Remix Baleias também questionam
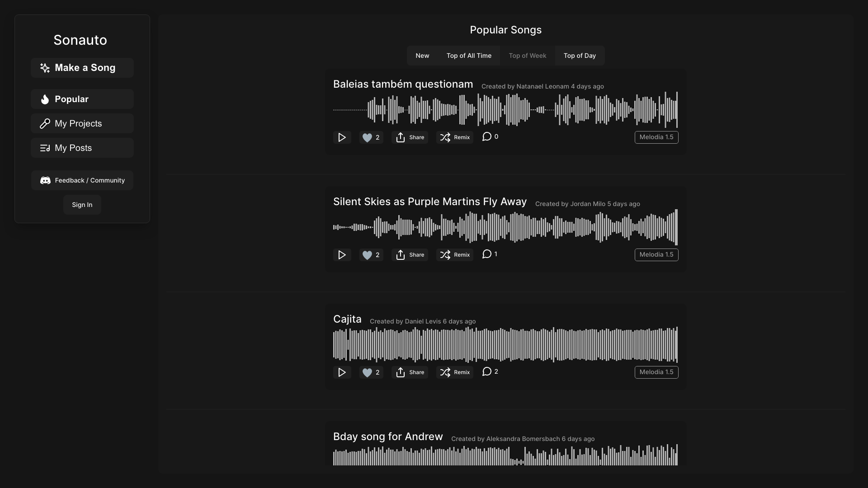Image resolution: width=868 pixels, height=488 pixels. [x=455, y=137]
